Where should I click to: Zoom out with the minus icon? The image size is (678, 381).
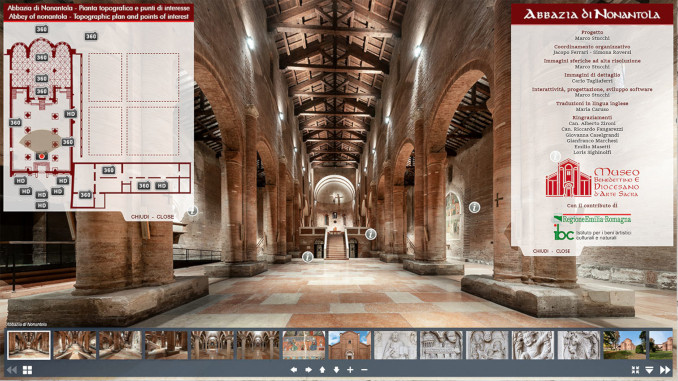click(364, 370)
